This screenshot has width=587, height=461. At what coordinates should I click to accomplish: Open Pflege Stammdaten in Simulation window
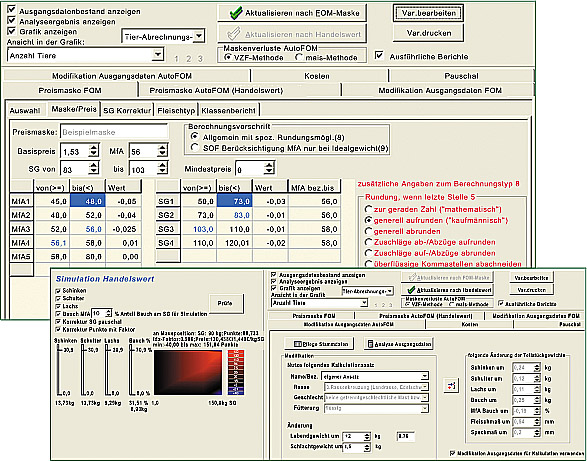(320, 344)
